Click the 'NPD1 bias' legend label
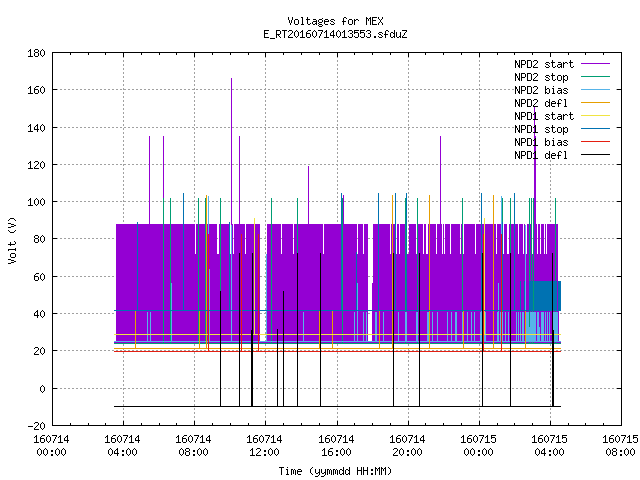Screen dimensions: 640x480 pos(541,142)
